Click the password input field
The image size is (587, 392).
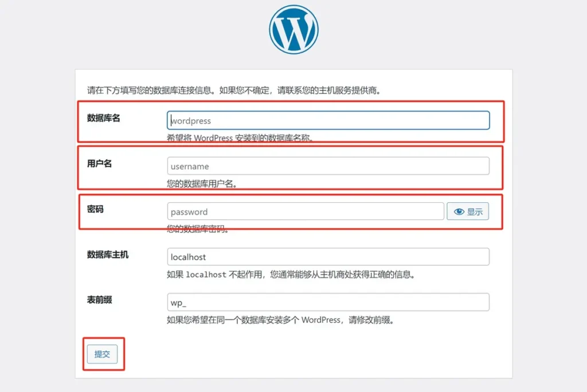point(304,211)
